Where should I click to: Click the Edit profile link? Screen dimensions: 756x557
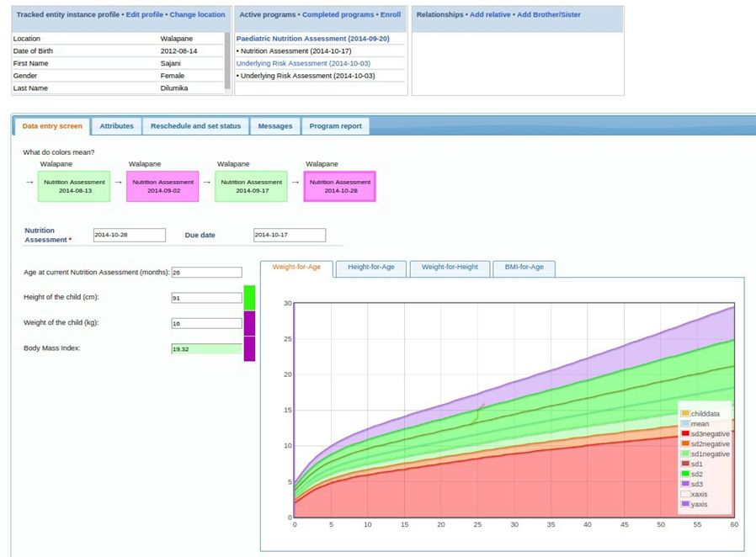click(145, 15)
